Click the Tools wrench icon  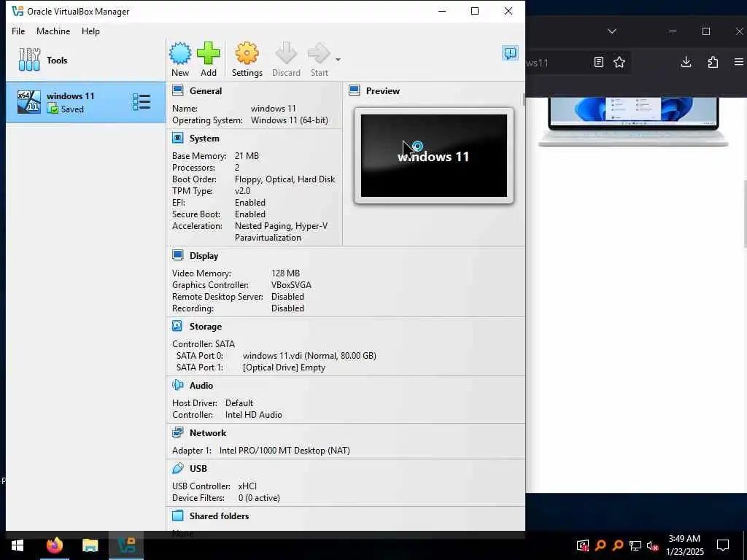coord(29,60)
